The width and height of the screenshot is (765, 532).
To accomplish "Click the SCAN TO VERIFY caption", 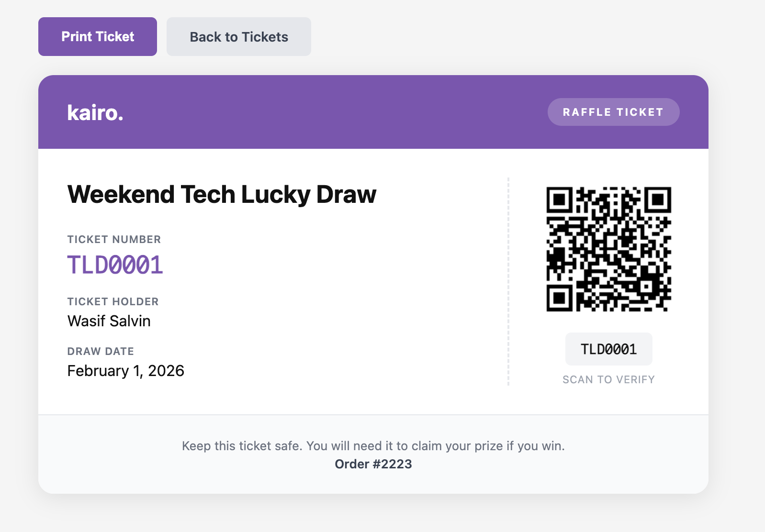I will coord(608,379).
